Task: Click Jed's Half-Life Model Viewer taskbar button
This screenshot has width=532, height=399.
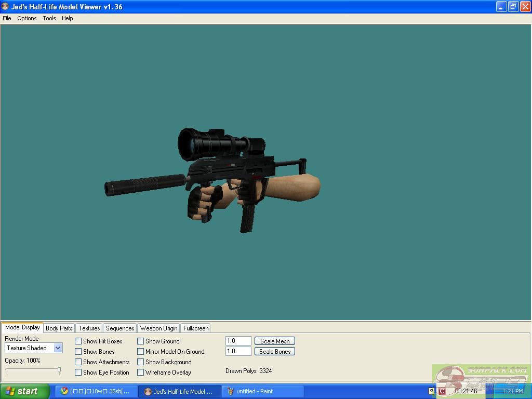Action: 179,391
